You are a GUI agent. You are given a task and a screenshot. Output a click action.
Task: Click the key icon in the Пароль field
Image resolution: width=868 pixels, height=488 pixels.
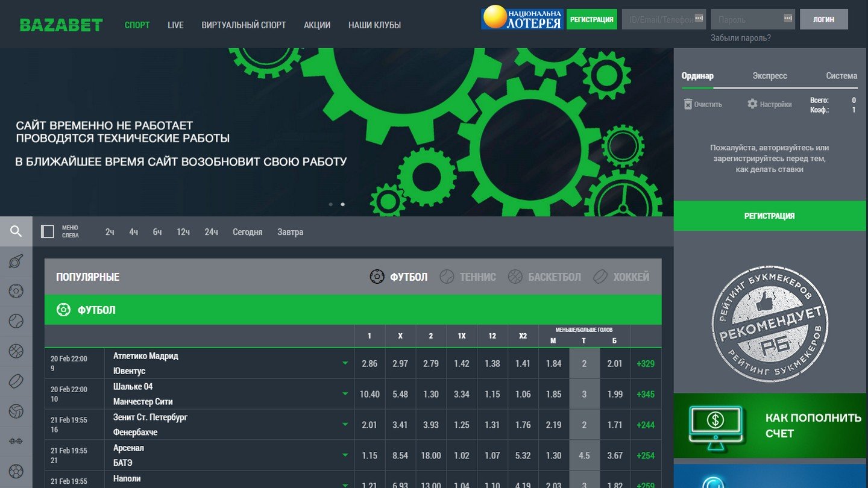click(788, 18)
